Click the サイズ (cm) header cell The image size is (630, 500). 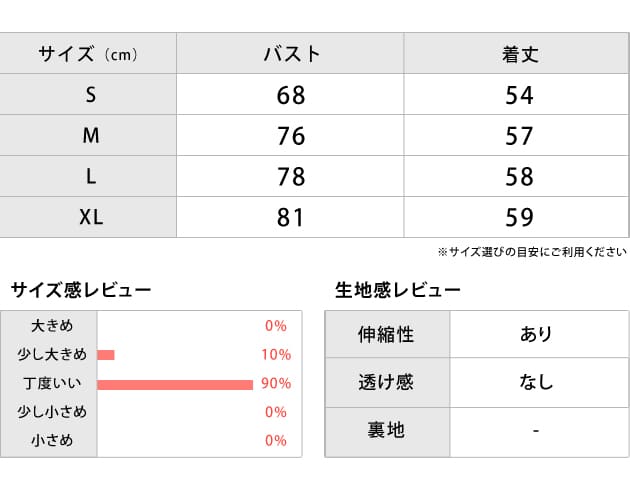pos(88,54)
